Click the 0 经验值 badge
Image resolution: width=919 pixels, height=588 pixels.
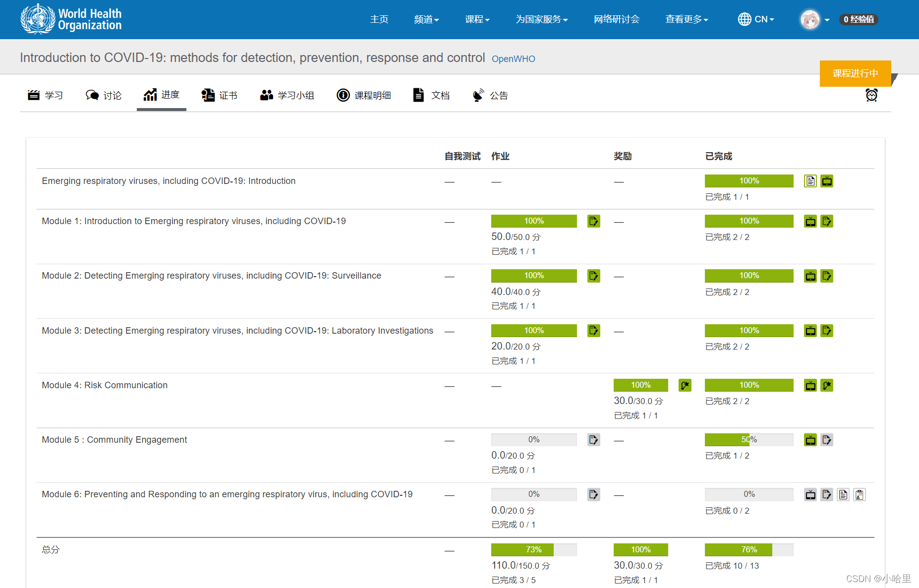pos(859,19)
